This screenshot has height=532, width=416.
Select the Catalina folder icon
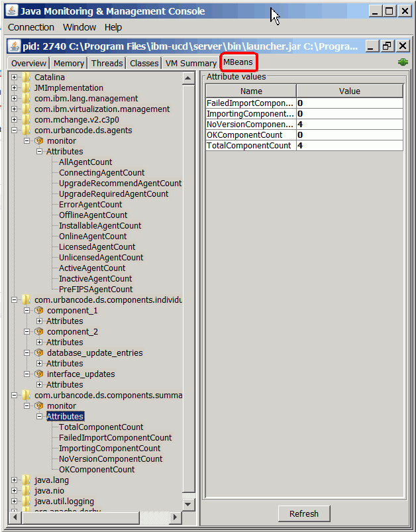(26, 78)
